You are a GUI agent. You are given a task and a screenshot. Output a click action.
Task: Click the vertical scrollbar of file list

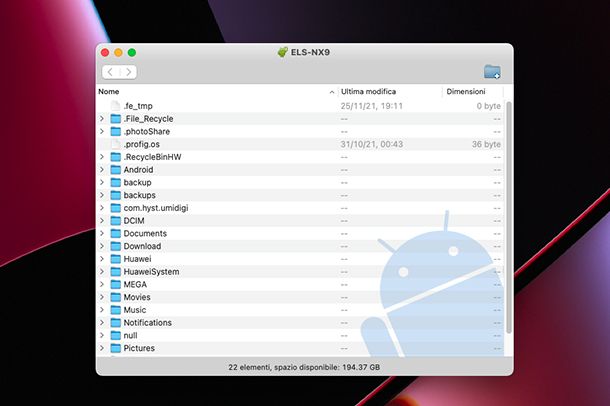point(508,217)
